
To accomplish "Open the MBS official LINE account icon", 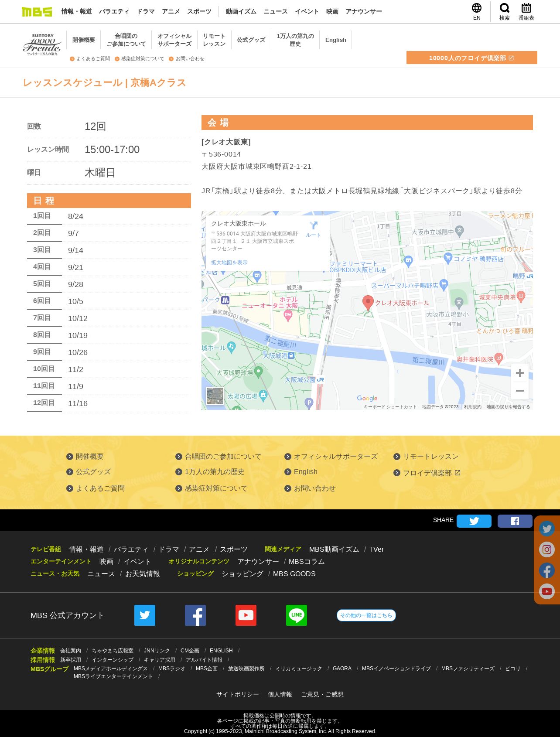I will (x=297, y=615).
